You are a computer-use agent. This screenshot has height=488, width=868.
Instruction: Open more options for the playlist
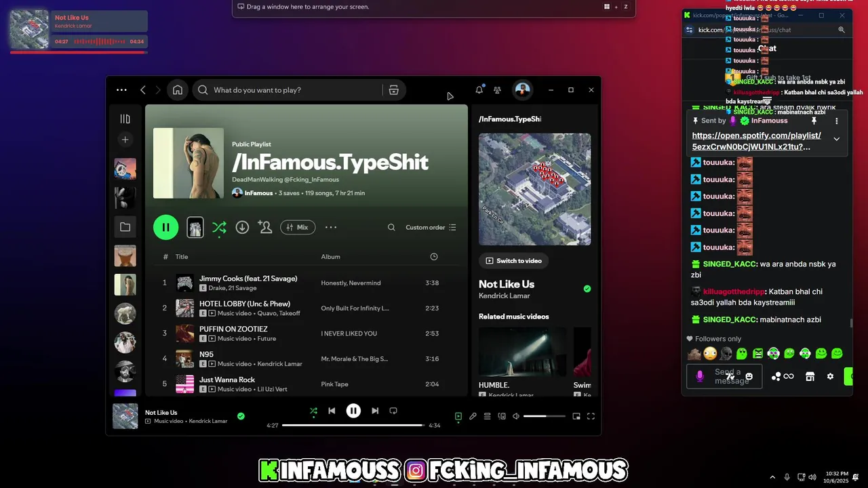point(331,227)
